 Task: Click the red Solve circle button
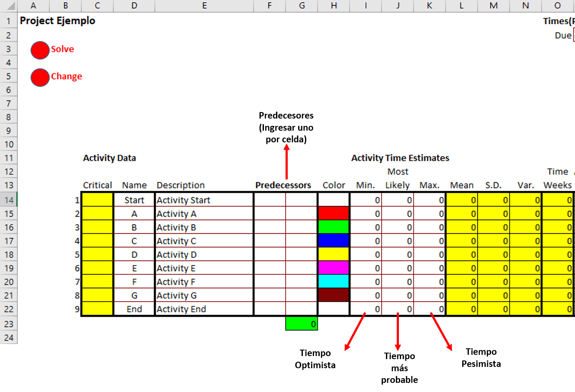[40, 50]
